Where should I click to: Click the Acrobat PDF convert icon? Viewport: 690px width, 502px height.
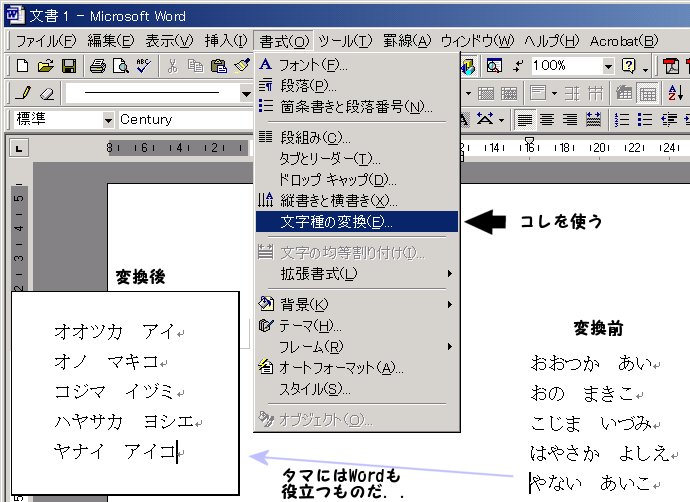pos(671,66)
